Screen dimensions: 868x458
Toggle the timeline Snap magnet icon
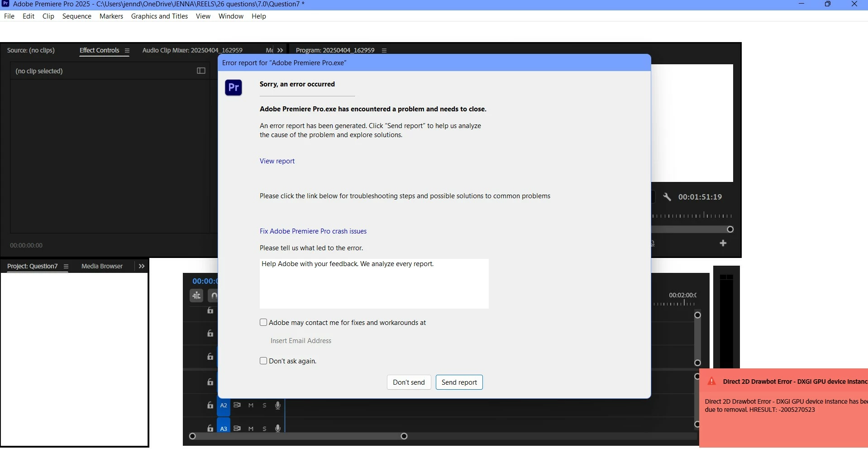[214, 296]
